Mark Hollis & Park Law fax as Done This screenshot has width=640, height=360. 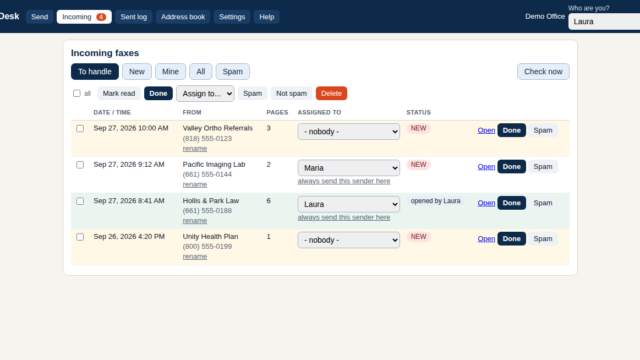pyautogui.click(x=511, y=203)
